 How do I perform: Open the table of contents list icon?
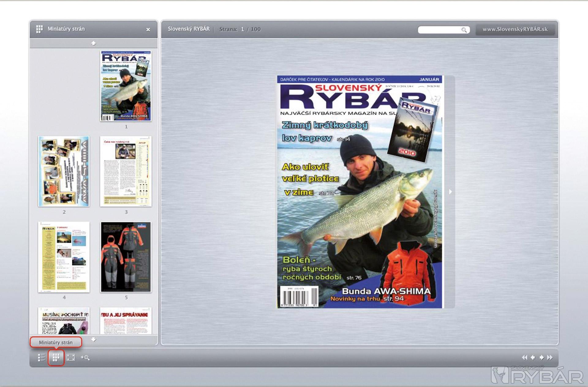41,357
